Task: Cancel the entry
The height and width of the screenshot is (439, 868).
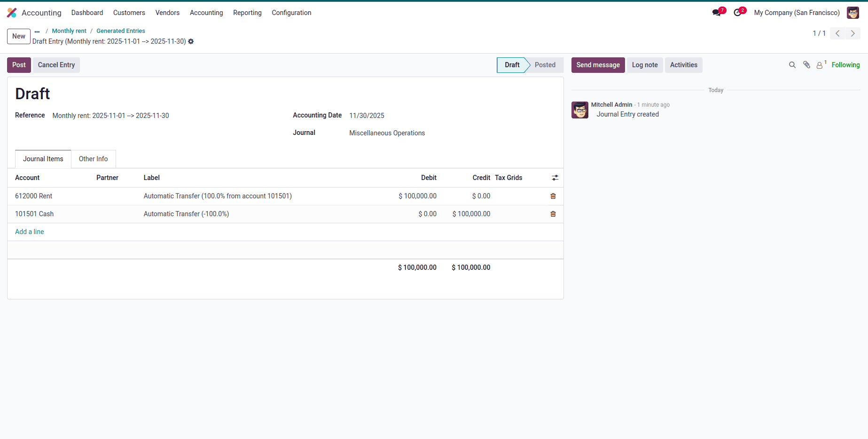Action: tap(56, 65)
